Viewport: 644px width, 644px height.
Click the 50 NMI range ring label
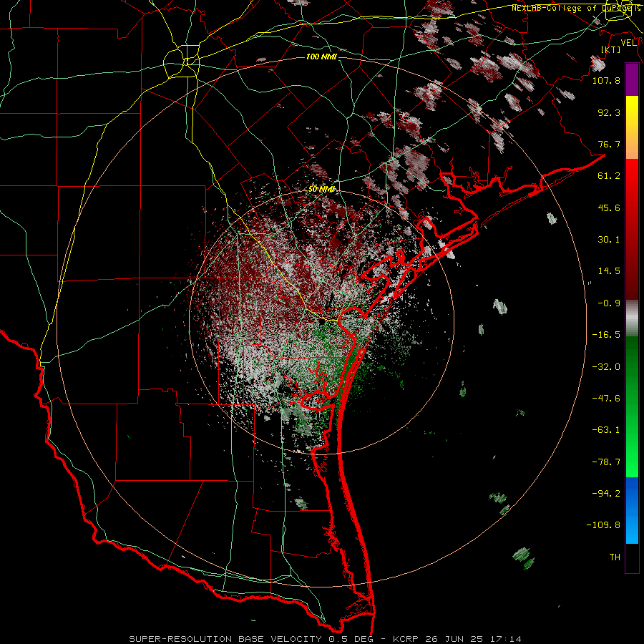point(321,189)
